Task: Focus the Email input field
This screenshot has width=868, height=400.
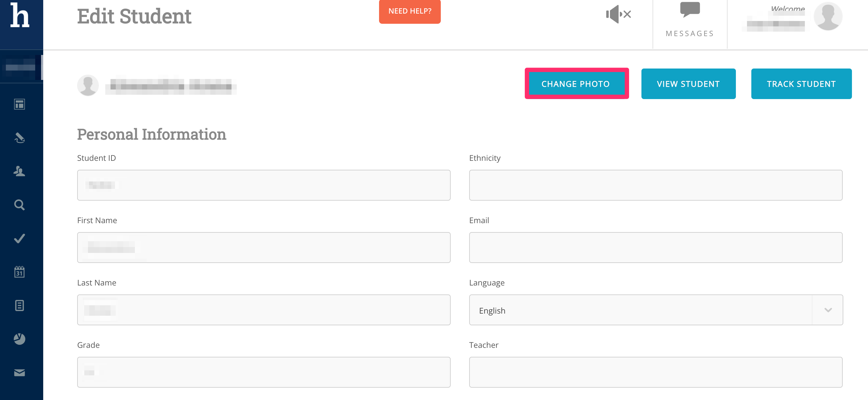Action: coord(655,247)
